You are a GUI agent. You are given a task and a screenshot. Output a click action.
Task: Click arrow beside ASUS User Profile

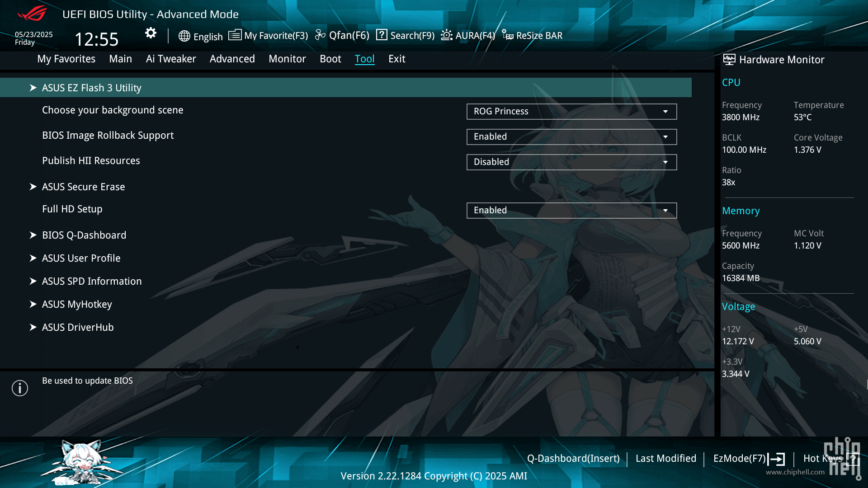point(33,258)
